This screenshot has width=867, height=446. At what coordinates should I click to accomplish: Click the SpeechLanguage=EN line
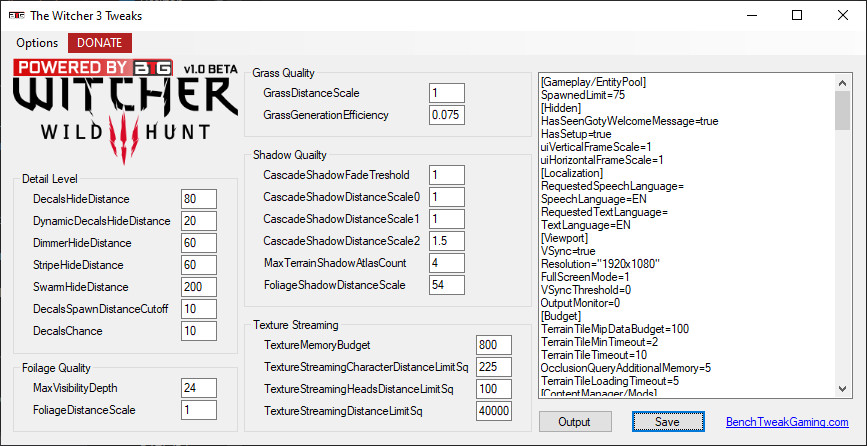pyautogui.click(x=593, y=199)
